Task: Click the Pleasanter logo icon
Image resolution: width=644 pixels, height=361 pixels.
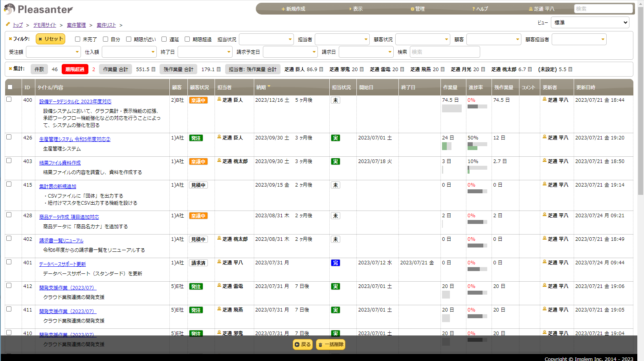Action: point(9,9)
